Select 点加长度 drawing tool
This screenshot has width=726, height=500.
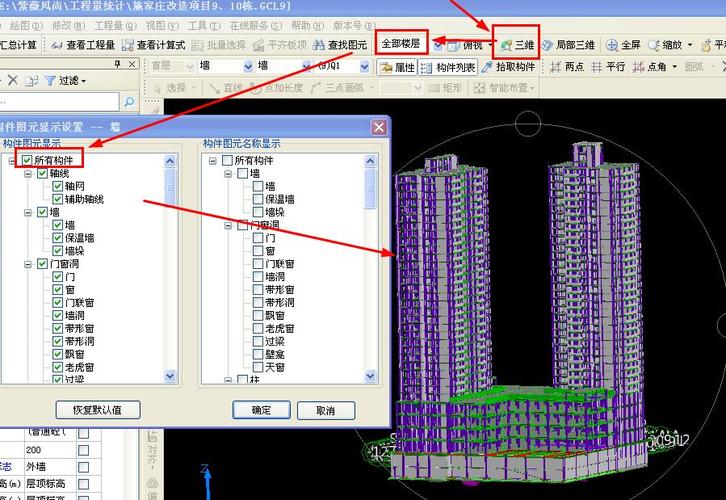click(276, 88)
